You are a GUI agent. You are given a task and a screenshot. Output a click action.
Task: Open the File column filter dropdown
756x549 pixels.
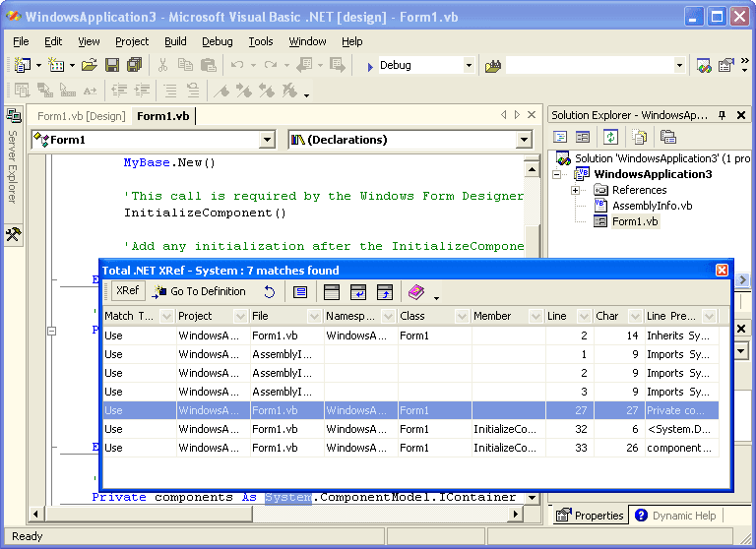click(x=314, y=316)
